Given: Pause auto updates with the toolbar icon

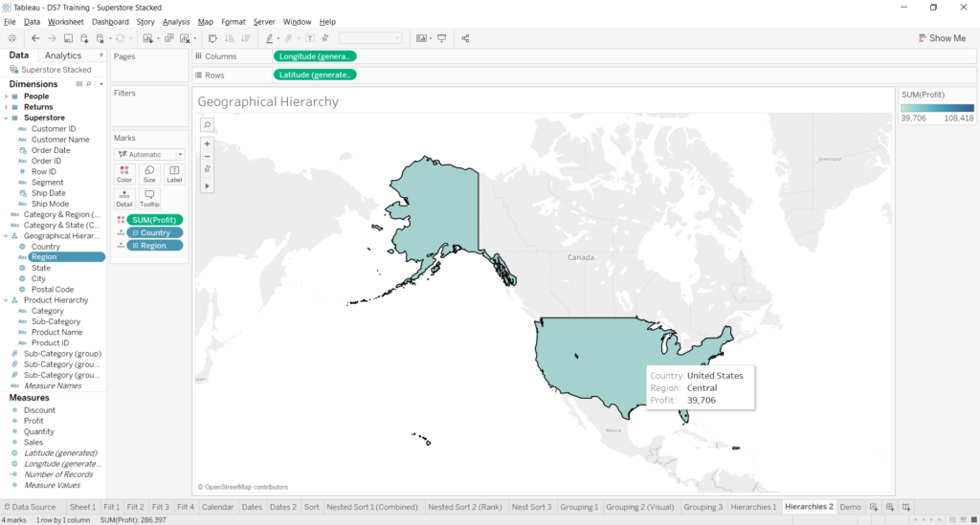Looking at the screenshot, I should click(100, 38).
